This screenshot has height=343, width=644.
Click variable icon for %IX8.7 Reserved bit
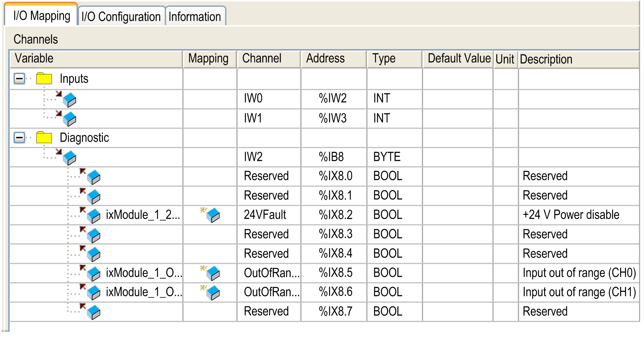[x=94, y=312]
